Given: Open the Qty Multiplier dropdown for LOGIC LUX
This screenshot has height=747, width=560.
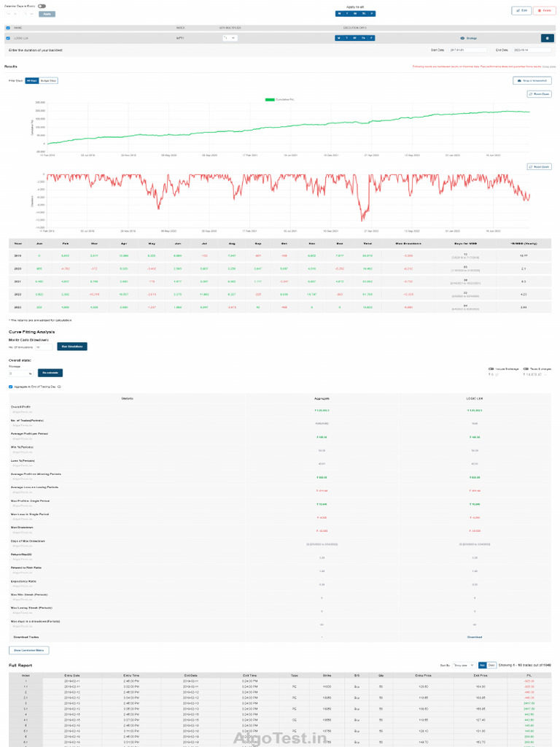Looking at the screenshot, I should pos(230,38).
